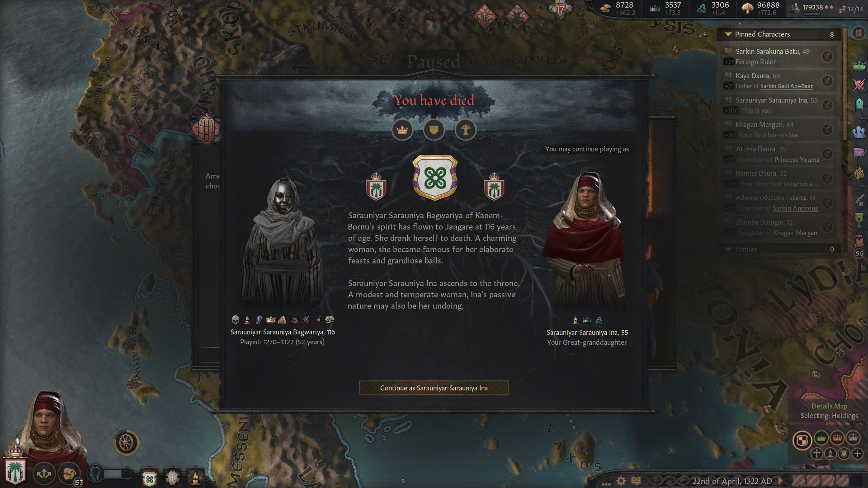Open Princess Youma character link
Viewport: 868px width, 488px height.
pos(797,160)
